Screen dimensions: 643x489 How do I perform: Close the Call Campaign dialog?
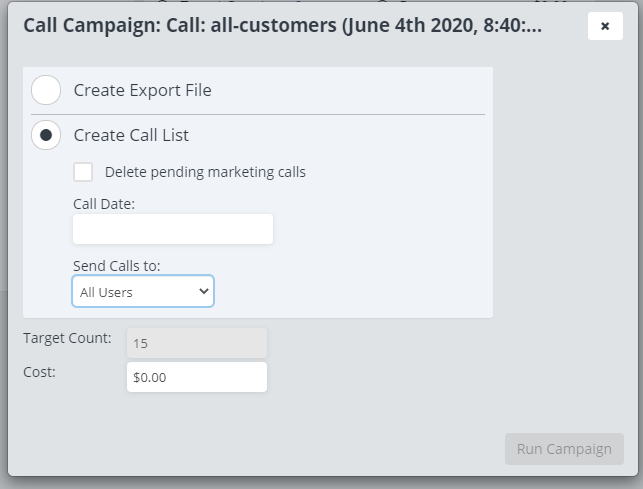(x=605, y=26)
